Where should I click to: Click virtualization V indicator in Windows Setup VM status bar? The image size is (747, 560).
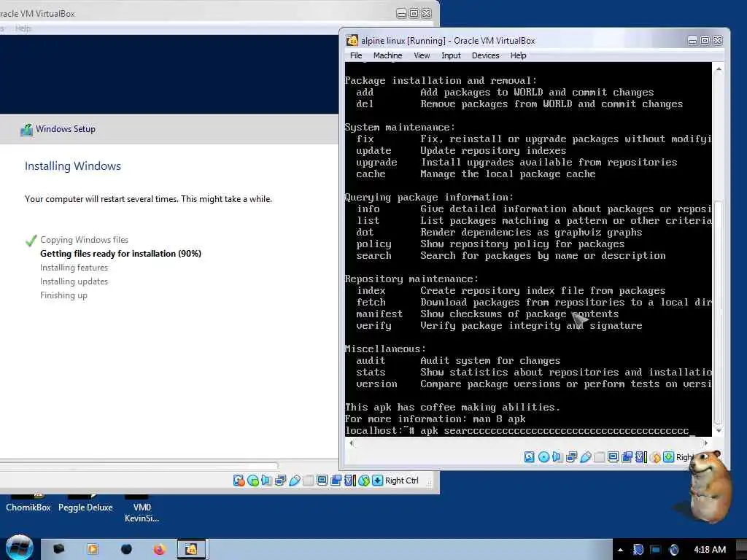click(x=349, y=481)
